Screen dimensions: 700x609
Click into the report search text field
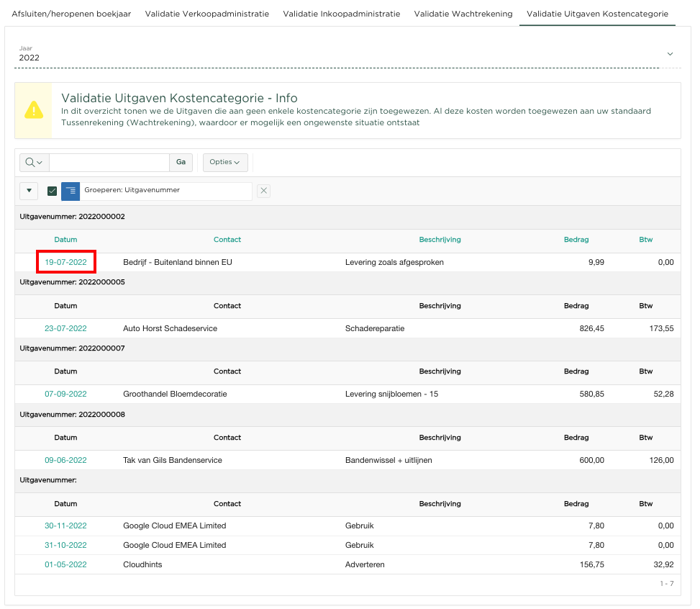point(109,162)
